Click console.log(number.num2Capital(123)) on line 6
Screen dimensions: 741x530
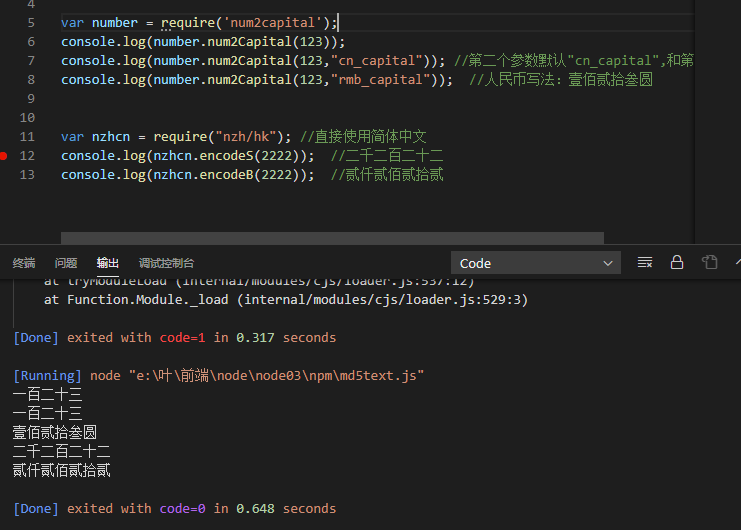click(x=203, y=42)
